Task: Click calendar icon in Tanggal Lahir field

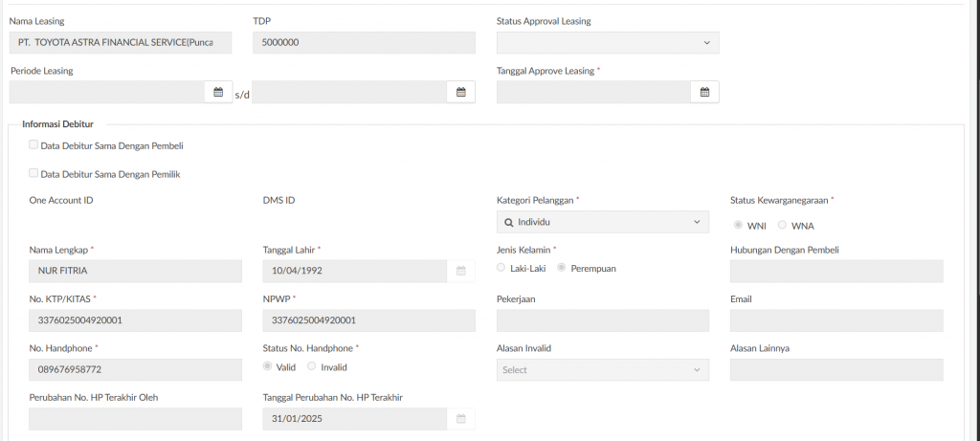Action: coord(460,272)
